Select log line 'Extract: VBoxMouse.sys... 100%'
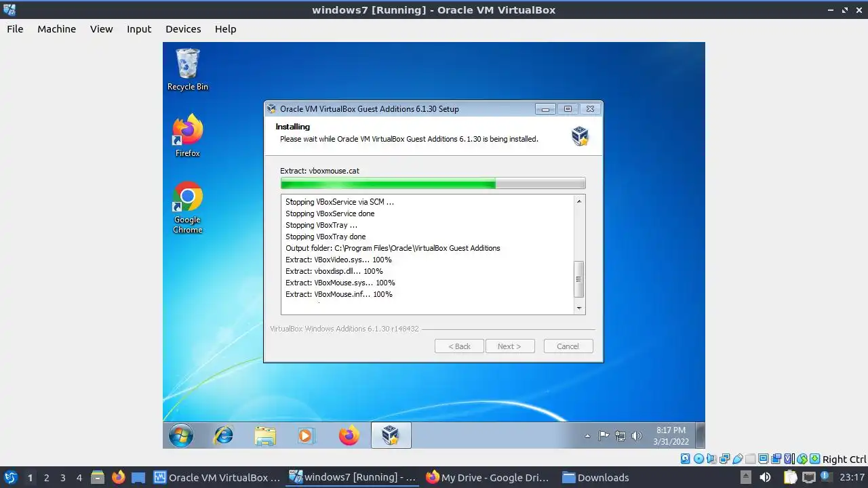The height and width of the screenshot is (488, 868). pyautogui.click(x=340, y=283)
